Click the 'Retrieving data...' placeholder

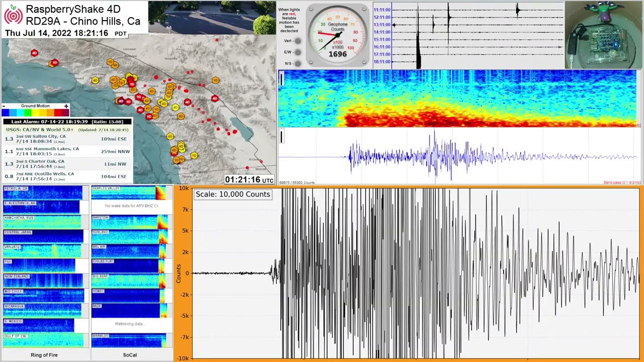(x=129, y=324)
